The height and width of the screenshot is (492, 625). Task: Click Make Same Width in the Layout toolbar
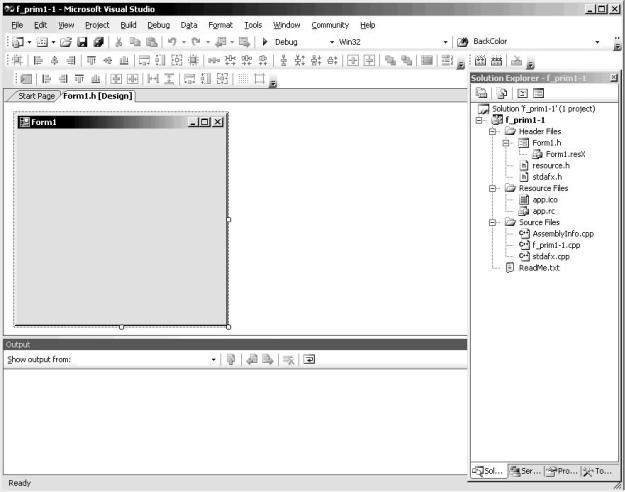pyautogui.click(x=144, y=60)
